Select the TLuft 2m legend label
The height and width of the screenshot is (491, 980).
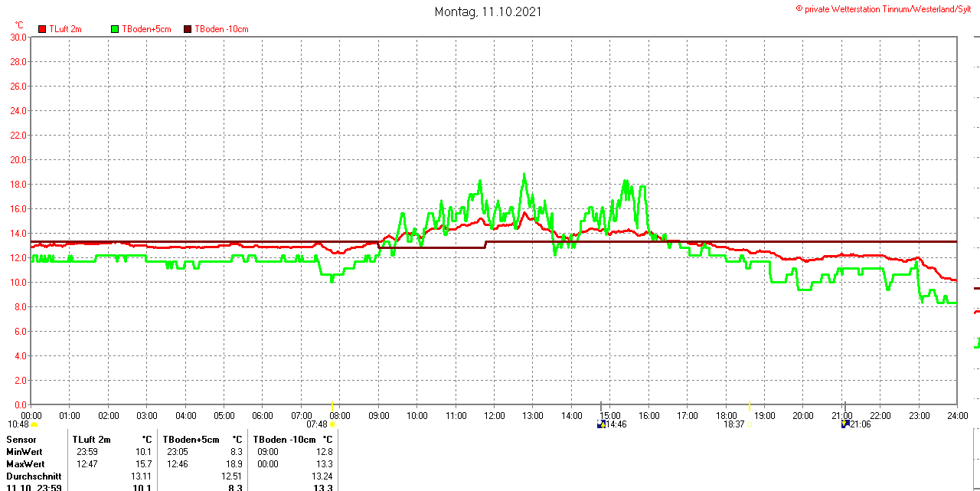(65, 29)
